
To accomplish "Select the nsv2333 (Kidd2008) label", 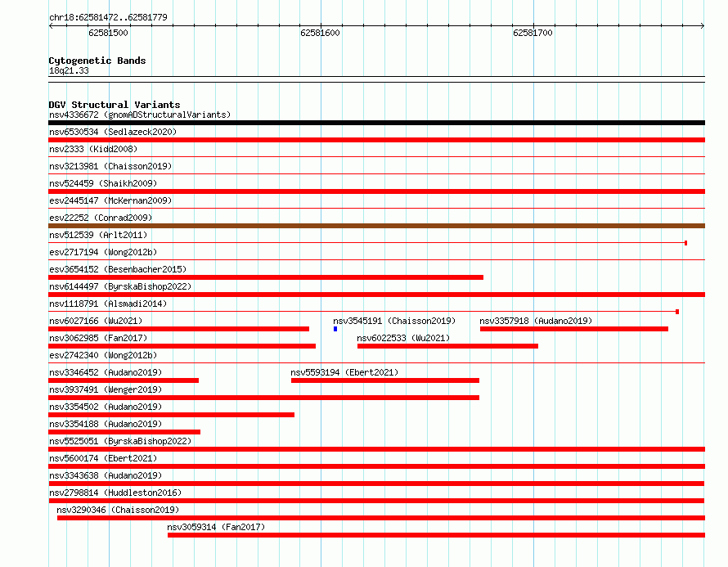I will [x=93, y=149].
